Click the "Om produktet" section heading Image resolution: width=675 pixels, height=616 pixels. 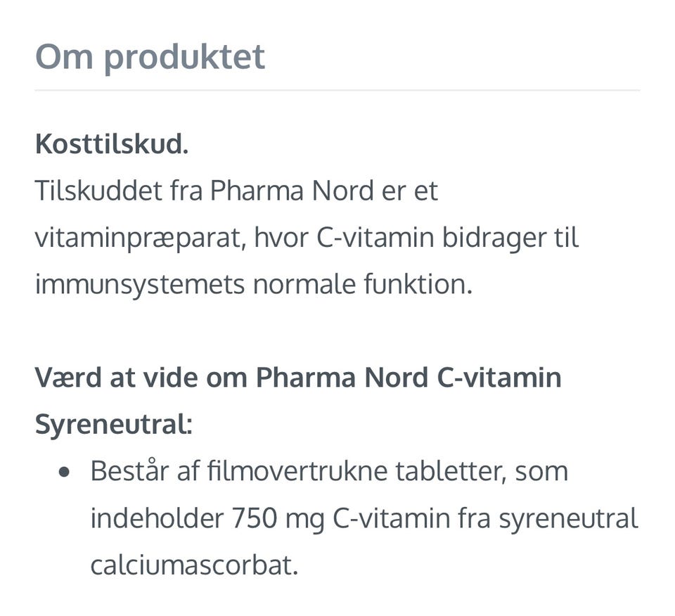point(150,56)
